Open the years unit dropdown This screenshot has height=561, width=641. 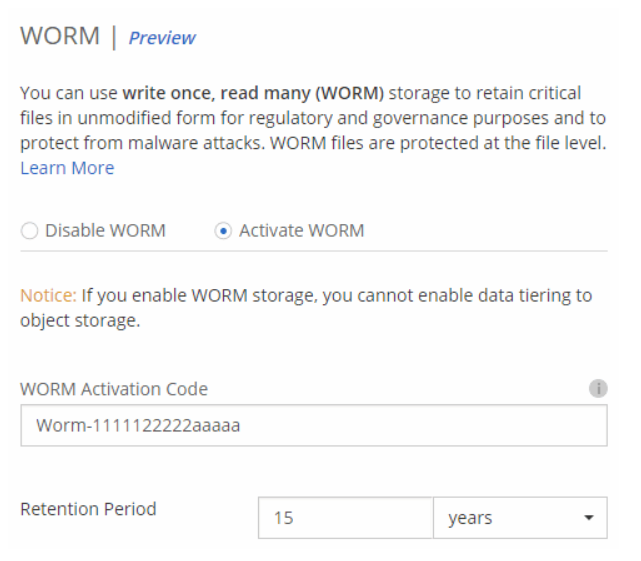519,519
